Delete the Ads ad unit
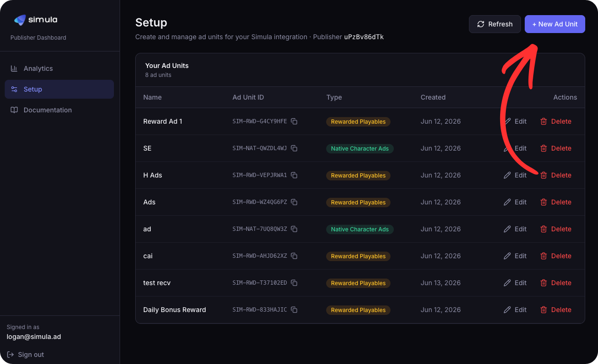Image resolution: width=598 pixels, height=364 pixels. coord(556,202)
